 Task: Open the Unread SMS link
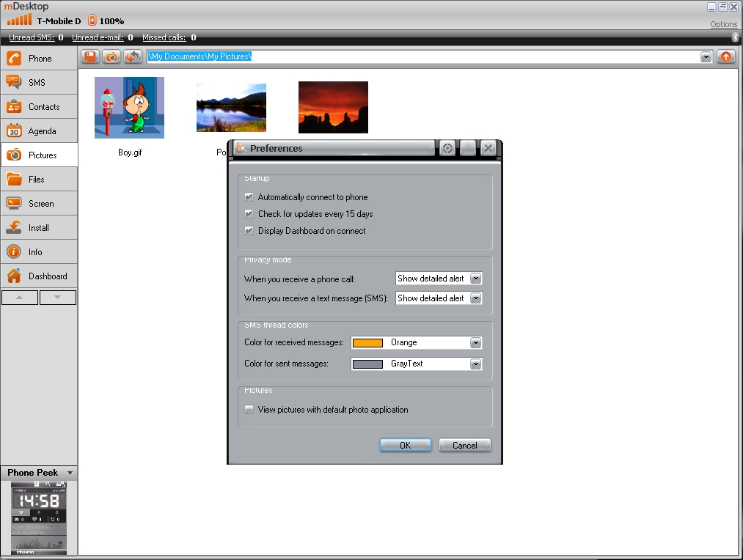click(32, 37)
